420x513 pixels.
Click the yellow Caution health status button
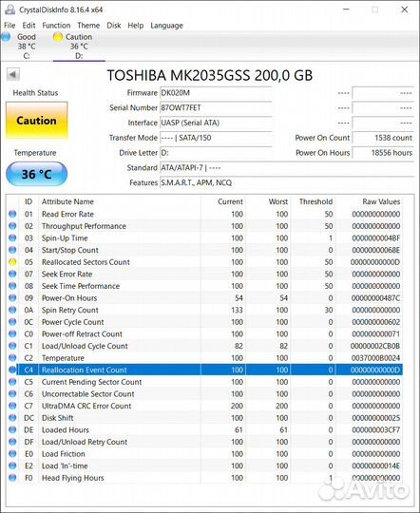(x=37, y=121)
